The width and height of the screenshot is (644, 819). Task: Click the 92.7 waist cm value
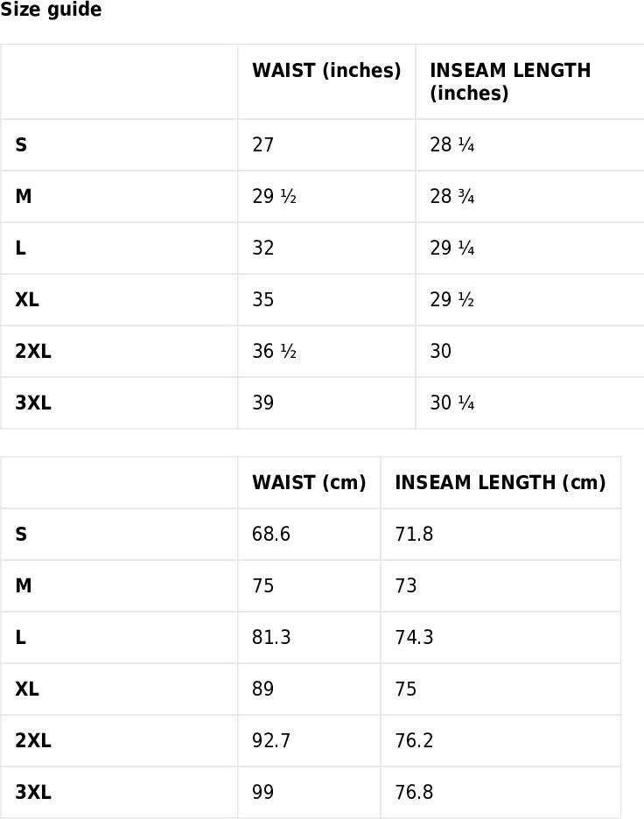click(x=271, y=740)
